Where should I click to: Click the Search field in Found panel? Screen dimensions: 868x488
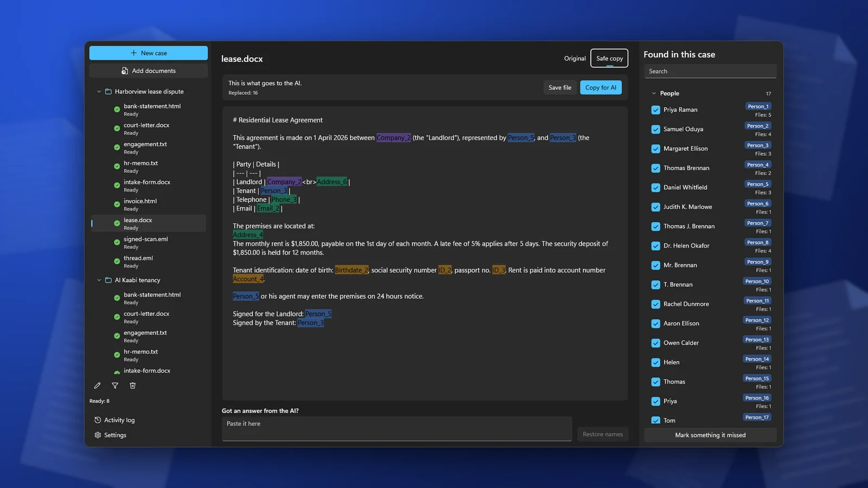(710, 71)
